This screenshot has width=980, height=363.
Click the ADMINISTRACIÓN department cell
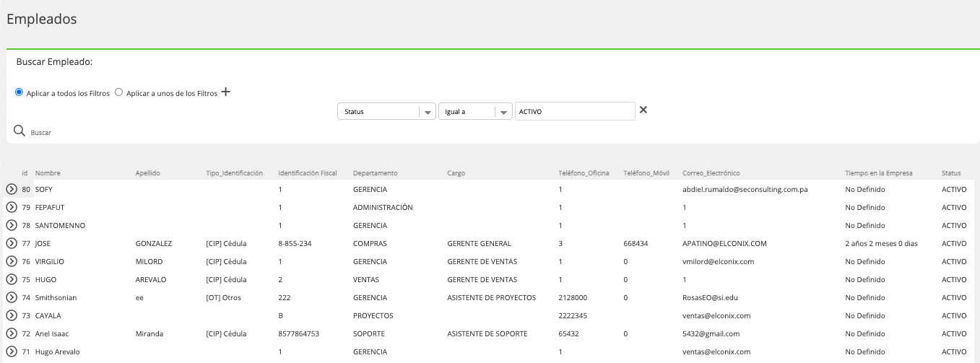(383, 207)
